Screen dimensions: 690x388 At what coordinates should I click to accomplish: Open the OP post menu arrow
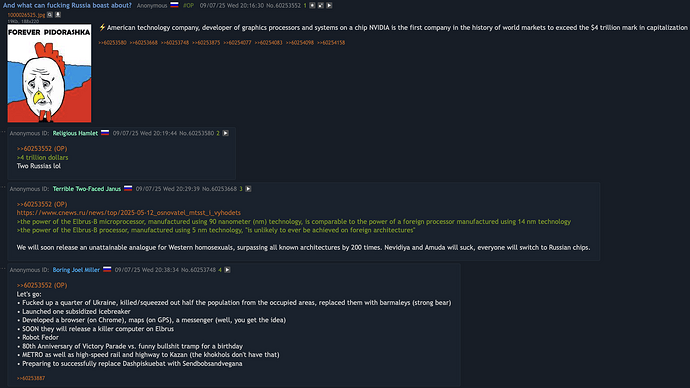tap(329, 5)
